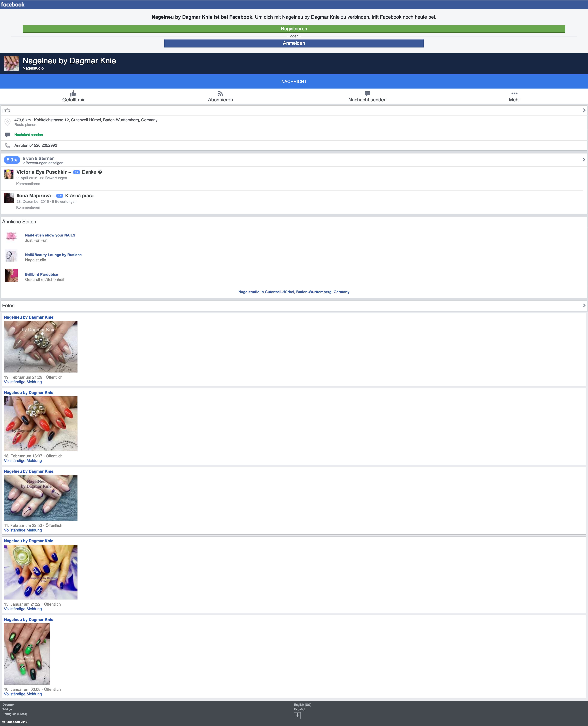Expand the Fotos section chevron
The image size is (588, 726).
click(584, 306)
